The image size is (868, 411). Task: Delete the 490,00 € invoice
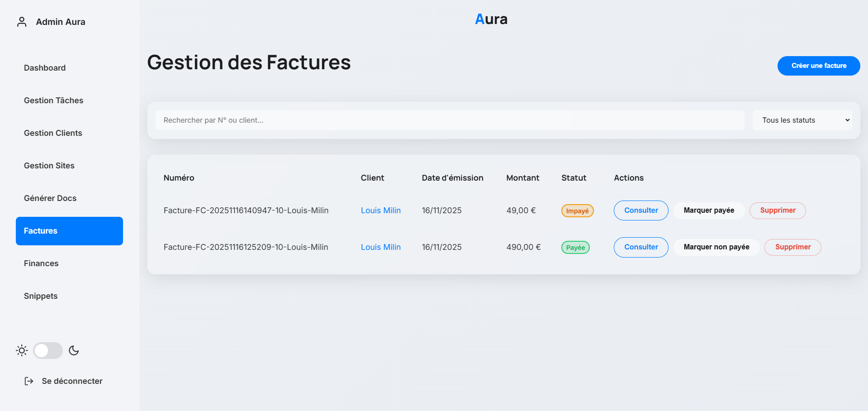[x=792, y=247]
